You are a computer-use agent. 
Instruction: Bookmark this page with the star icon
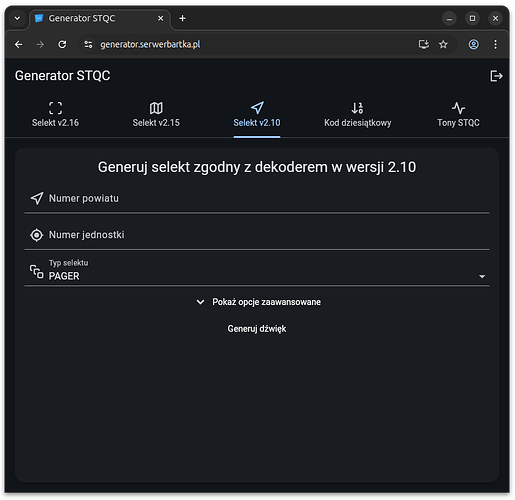443,44
